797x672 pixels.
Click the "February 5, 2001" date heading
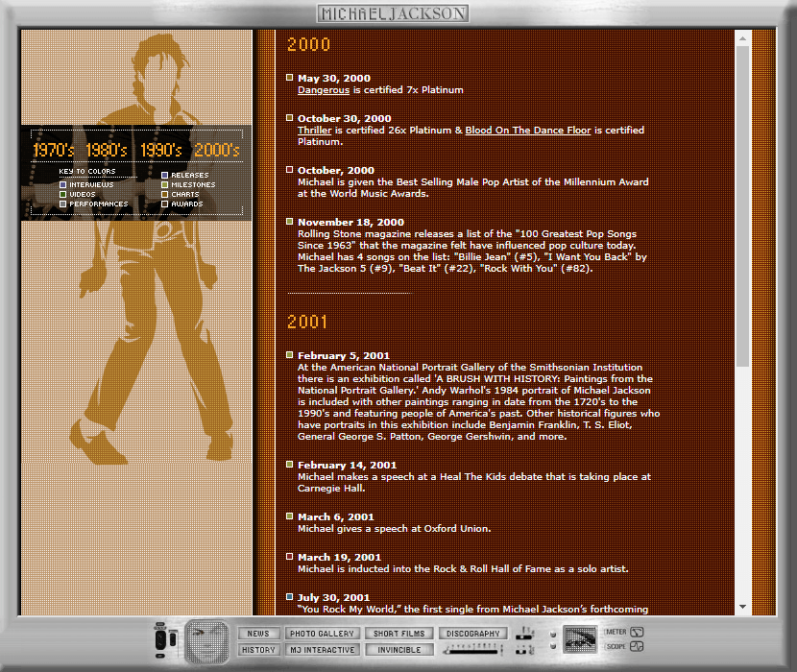point(344,356)
